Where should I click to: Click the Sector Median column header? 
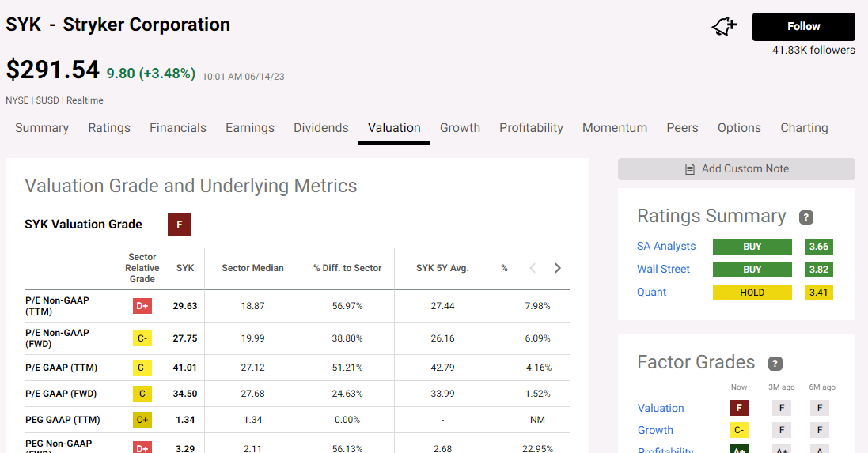(252, 268)
